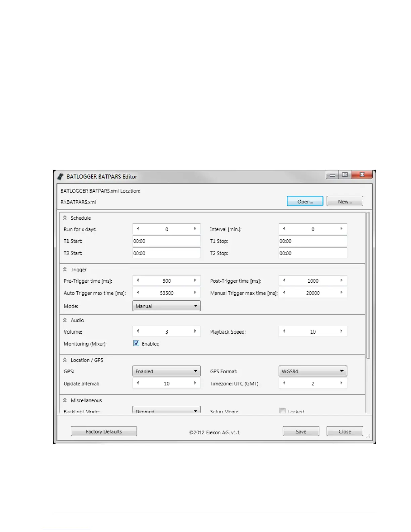
Task: Collapse the Trigger section
Action: click(65, 269)
